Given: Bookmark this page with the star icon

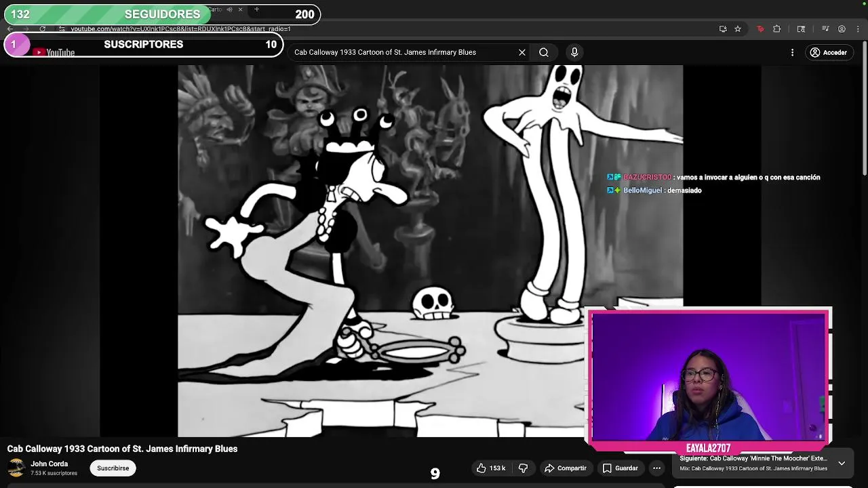Looking at the screenshot, I should coord(738,29).
